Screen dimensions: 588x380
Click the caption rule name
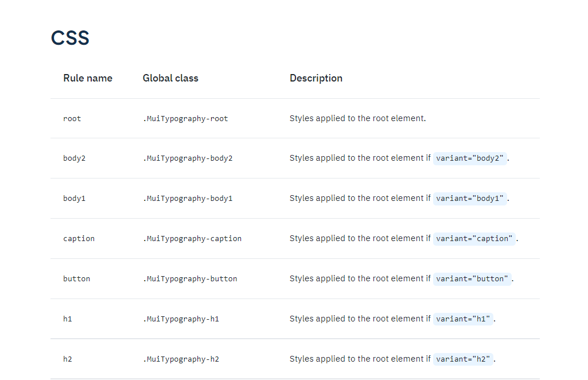pyautogui.click(x=79, y=239)
